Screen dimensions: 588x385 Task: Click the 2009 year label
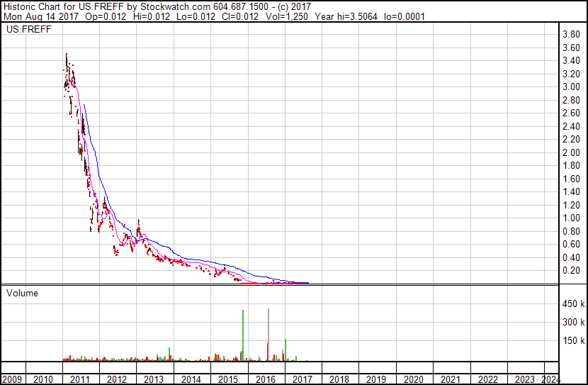11,379
